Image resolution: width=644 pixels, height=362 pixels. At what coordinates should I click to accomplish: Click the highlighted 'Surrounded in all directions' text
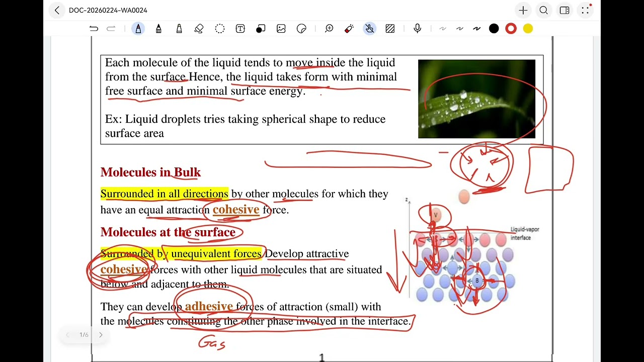coord(165,194)
